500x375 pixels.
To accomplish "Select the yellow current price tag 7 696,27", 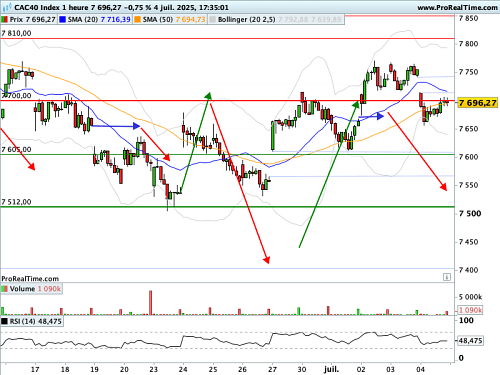I will click(477, 103).
